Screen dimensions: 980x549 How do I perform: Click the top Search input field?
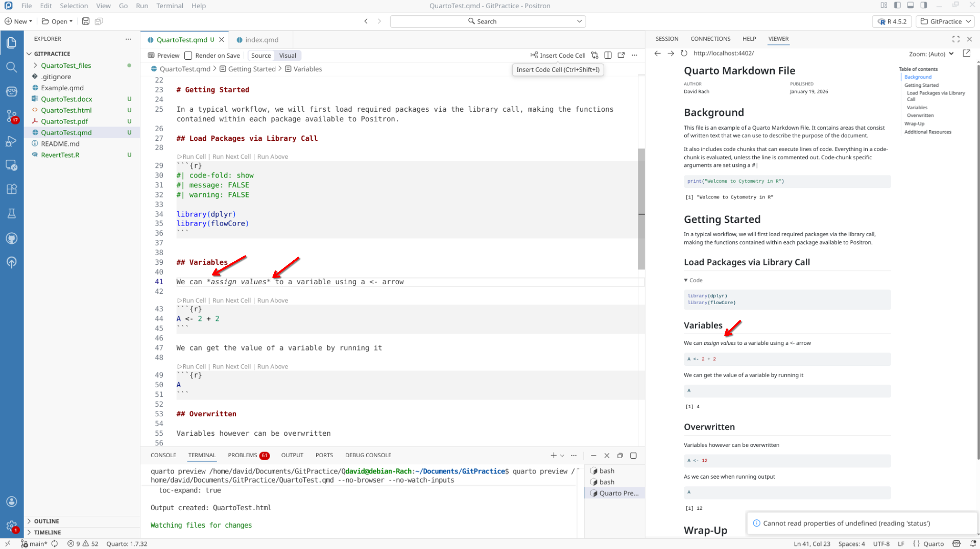click(x=487, y=21)
